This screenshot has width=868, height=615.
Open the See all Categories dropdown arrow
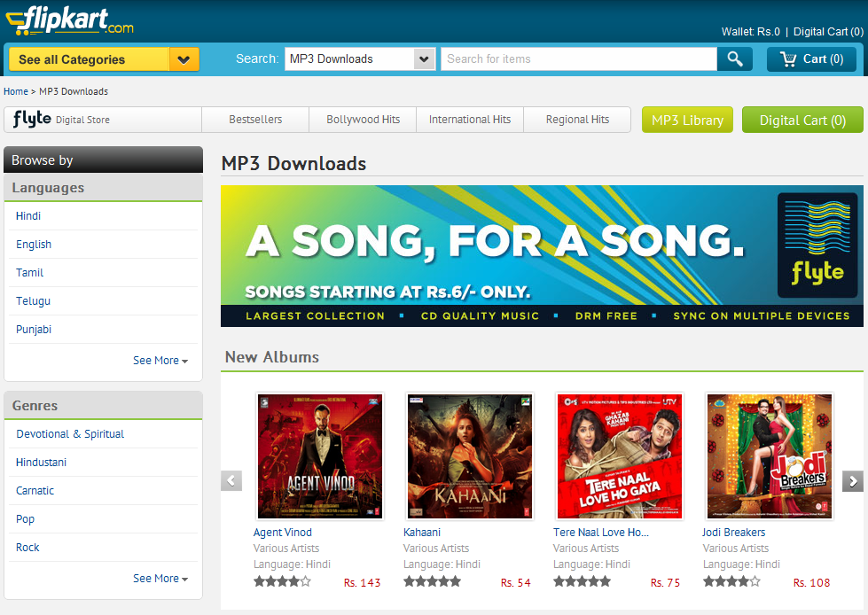click(184, 59)
